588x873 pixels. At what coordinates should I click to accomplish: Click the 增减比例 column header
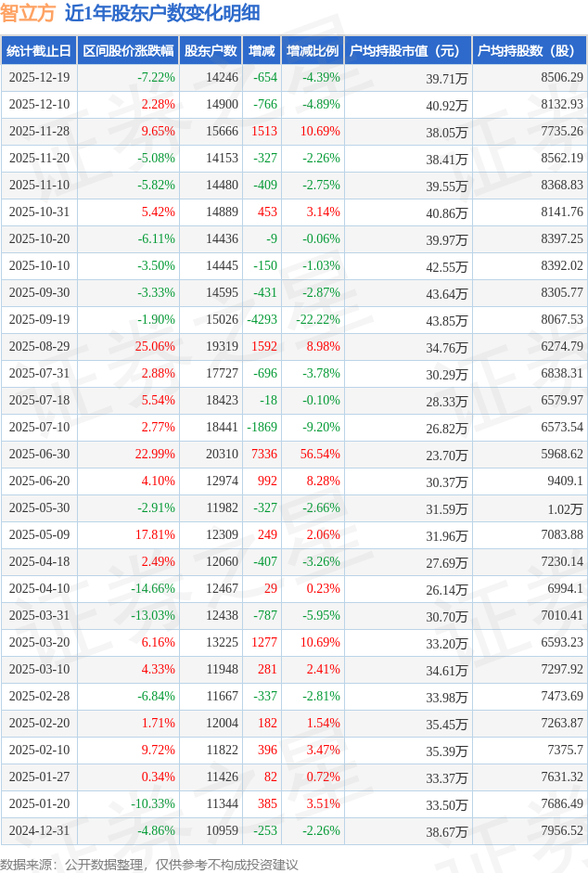(313, 51)
